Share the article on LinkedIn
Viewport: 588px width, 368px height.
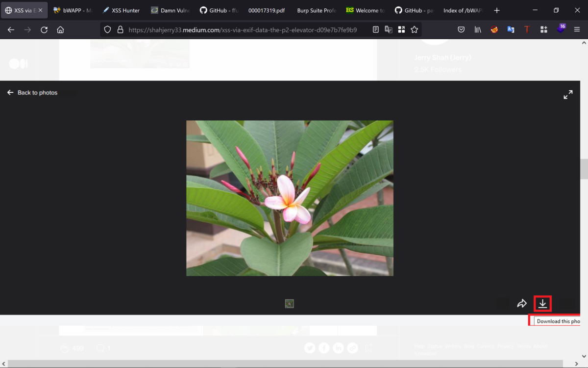coord(338,348)
